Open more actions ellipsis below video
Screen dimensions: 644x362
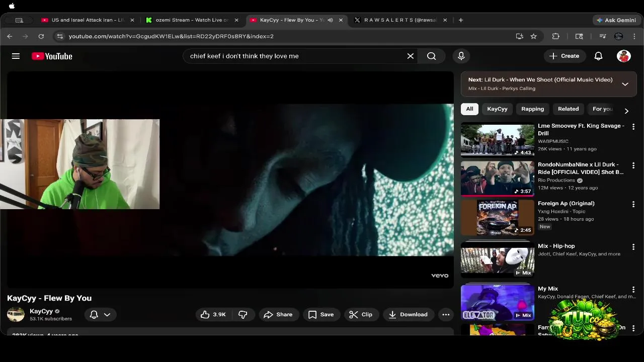446,314
